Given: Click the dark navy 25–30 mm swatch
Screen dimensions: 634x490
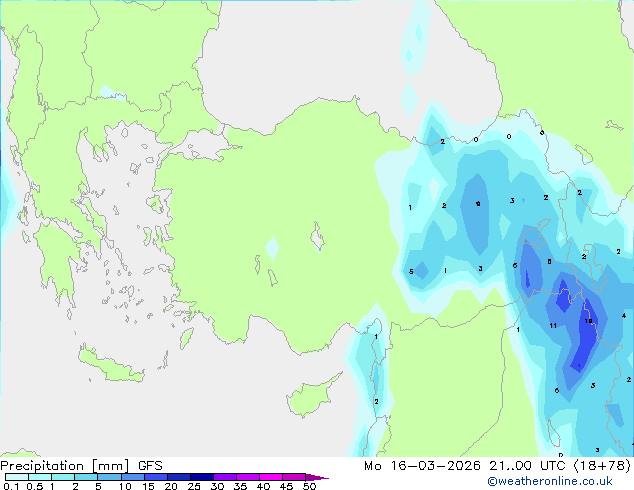Looking at the screenshot, I should [201, 477].
